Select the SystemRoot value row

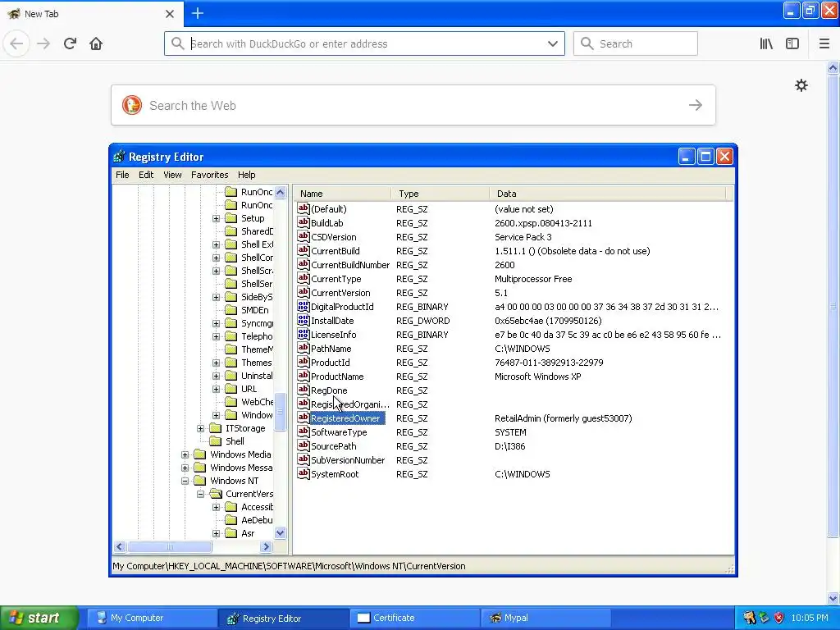tap(514, 473)
